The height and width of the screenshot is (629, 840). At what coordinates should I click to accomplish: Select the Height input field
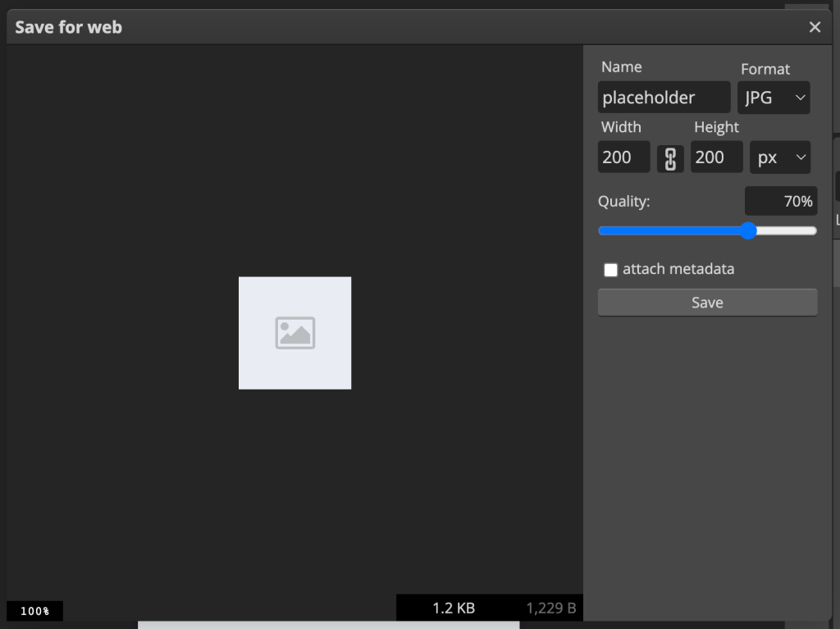(x=716, y=157)
